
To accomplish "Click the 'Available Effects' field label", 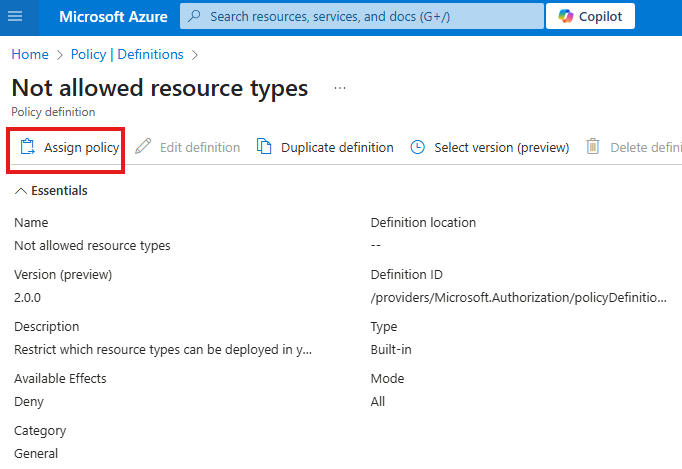I will coord(60,379).
